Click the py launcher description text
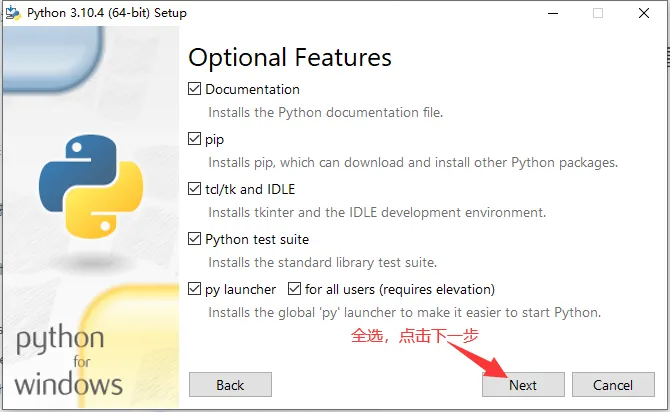Image resolution: width=670 pixels, height=412 pixels. point(404,312)
